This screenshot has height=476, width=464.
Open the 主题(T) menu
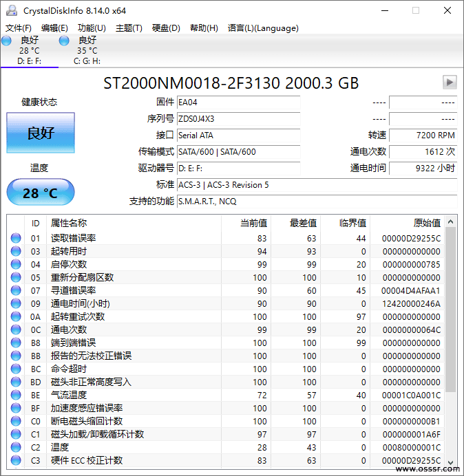(129, 28)
